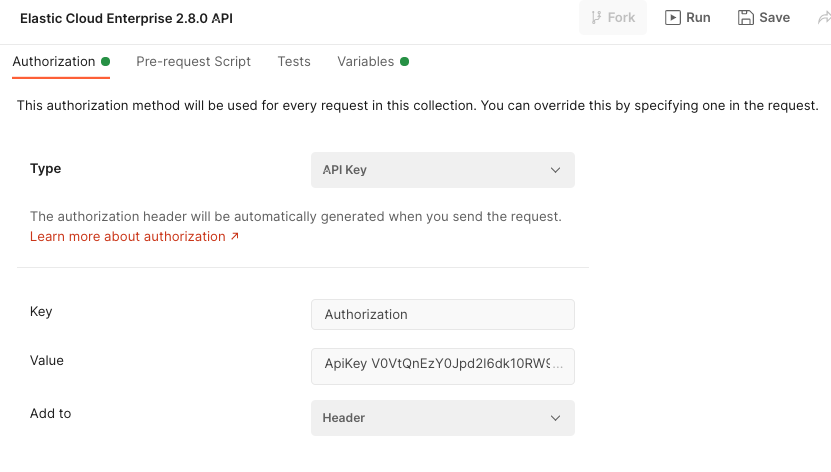
Task: Go to the Variables tab
Action: (365, 62)
